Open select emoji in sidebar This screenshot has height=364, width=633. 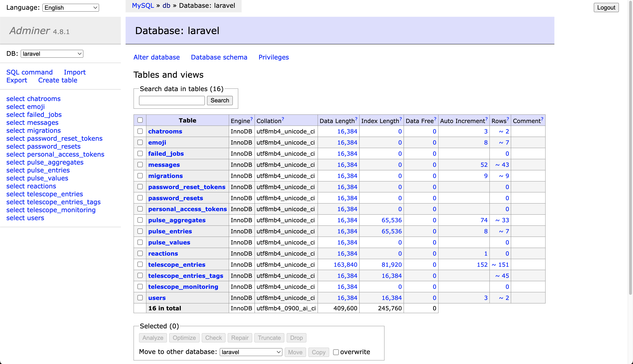point(25,107)
